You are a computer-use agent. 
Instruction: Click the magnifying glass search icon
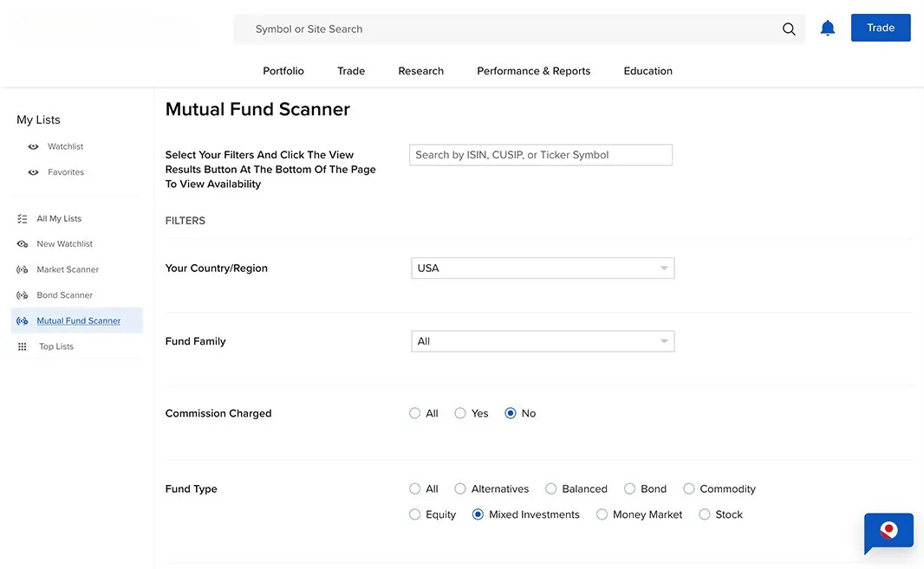pos(789,28)
